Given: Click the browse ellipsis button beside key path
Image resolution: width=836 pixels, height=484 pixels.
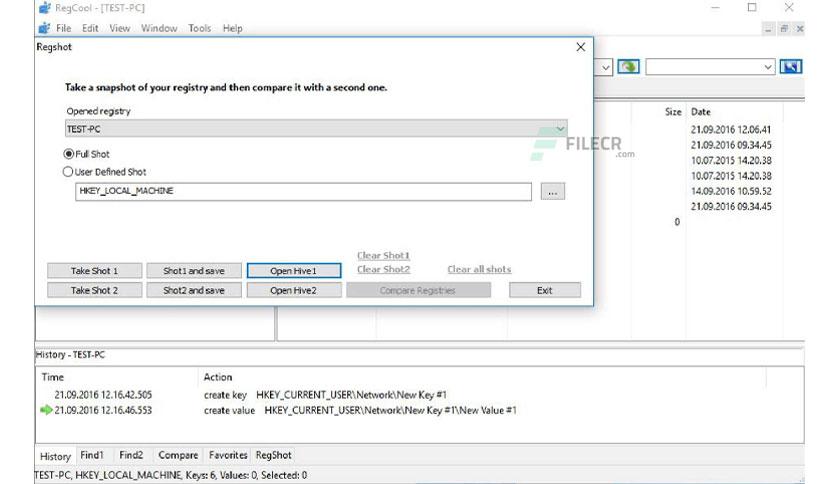Looking at the screenshot, I should tap(552, 191).
